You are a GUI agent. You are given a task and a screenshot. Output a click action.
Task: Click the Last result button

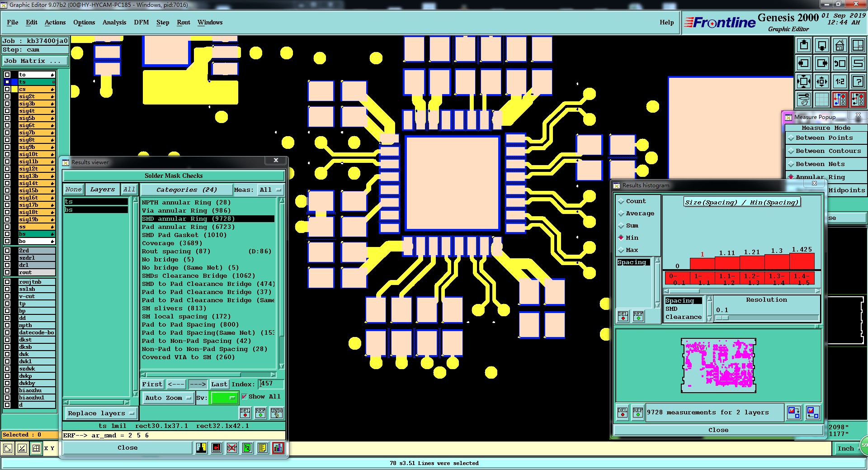[x=219, y=384]
